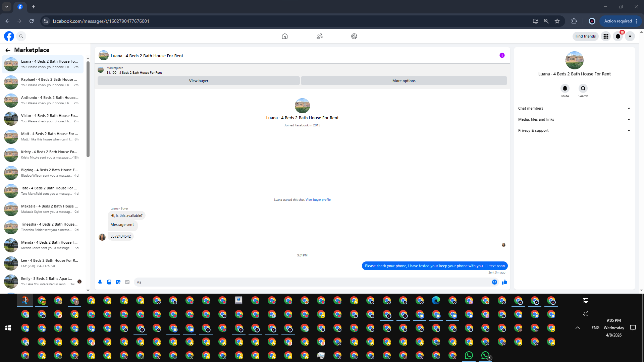Click the voice clip microphone icon
Screen dimensions: 644x362
point(100,282)
